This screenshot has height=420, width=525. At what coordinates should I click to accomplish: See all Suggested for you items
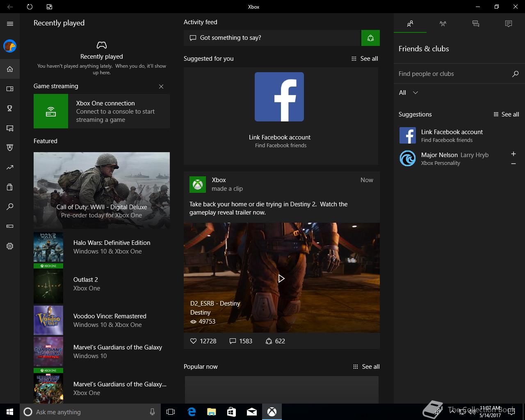point(365,59)
